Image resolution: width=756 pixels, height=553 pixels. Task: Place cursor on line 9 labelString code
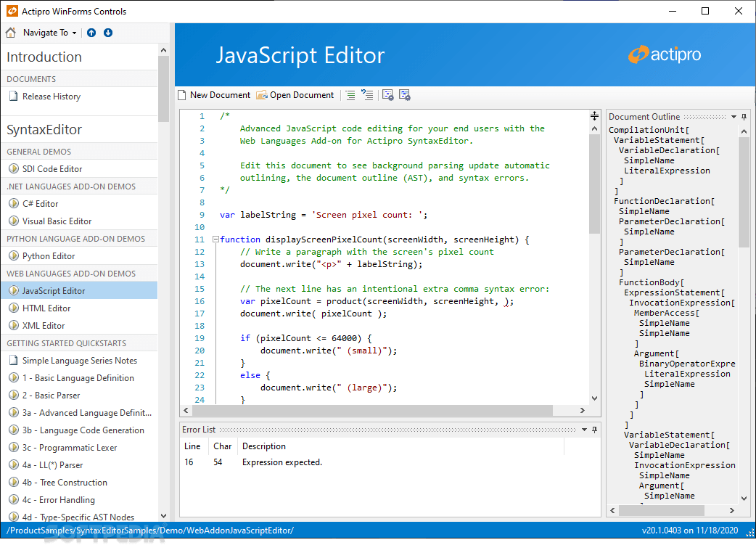tap(268, 215)
